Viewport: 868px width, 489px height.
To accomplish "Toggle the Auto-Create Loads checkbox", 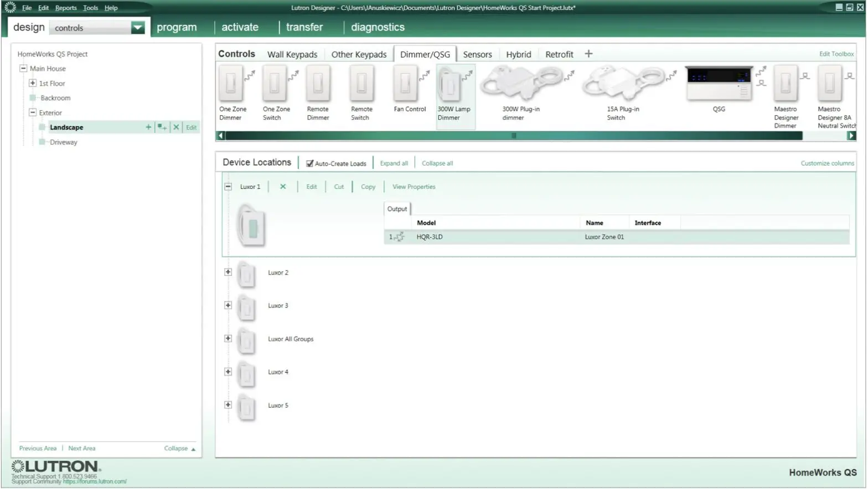I will tap(309, 164).
